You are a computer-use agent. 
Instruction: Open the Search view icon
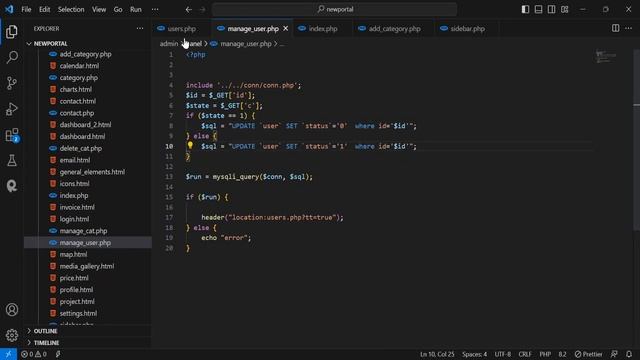pos(12,57)
